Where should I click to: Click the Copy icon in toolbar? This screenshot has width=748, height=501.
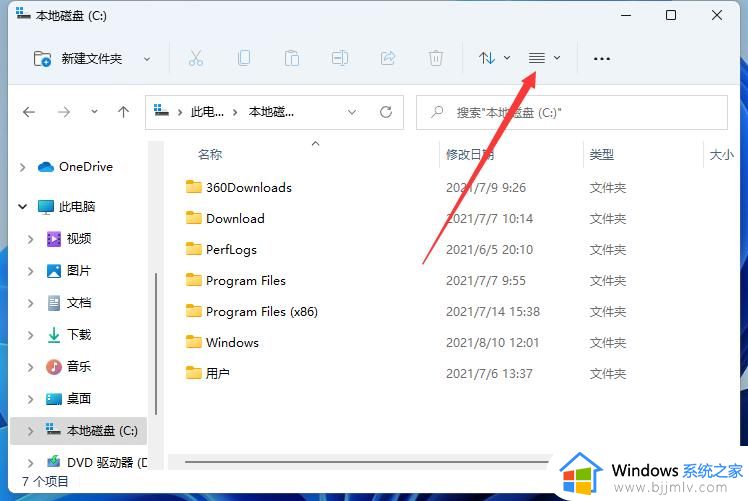[x=244, y=58]
